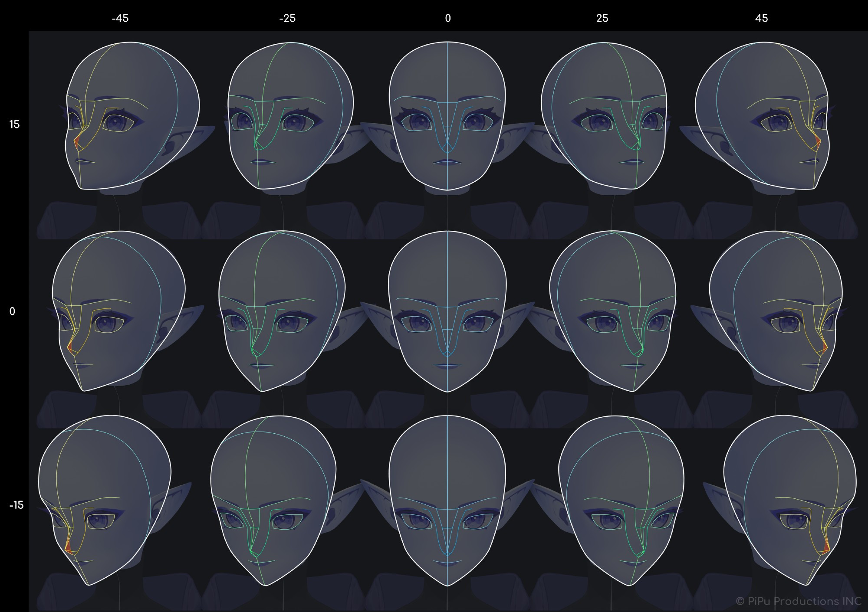Click the 15 row label
868x612 pixels.
tap(15, 124)
